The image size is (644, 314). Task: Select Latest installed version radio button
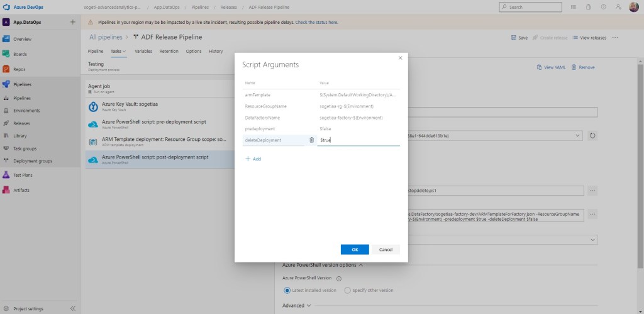(287, 290)
